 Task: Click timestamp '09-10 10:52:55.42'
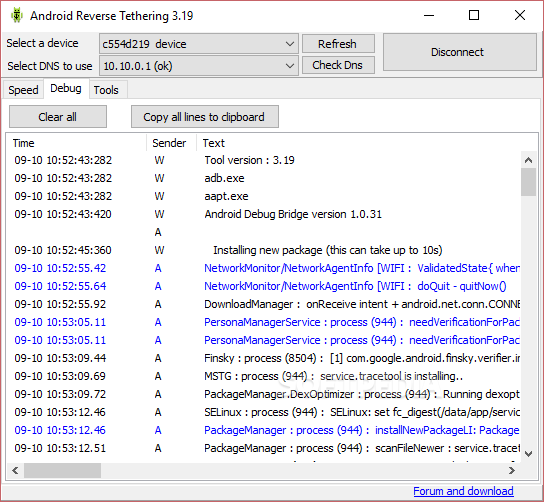pos(60,268)
